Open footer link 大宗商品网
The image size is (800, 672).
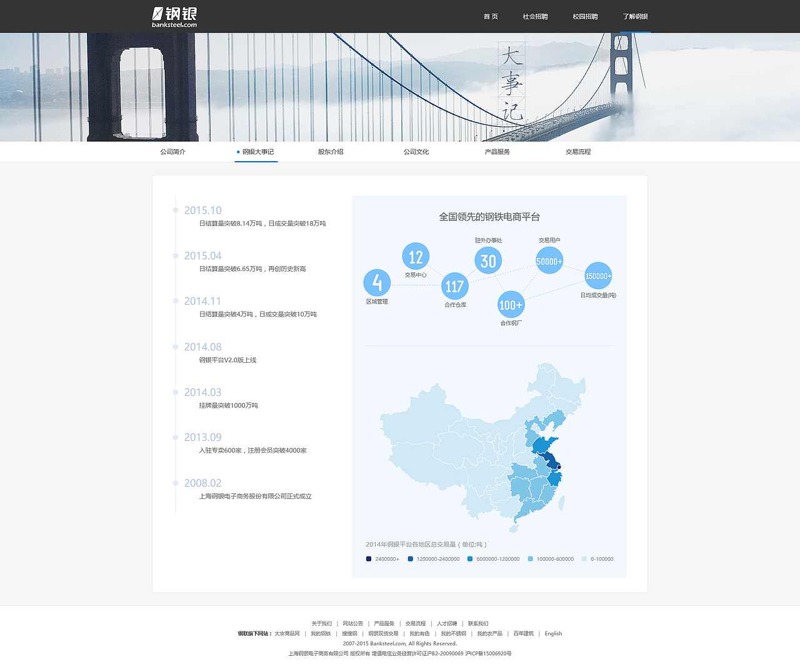click(x=287, y=633)
